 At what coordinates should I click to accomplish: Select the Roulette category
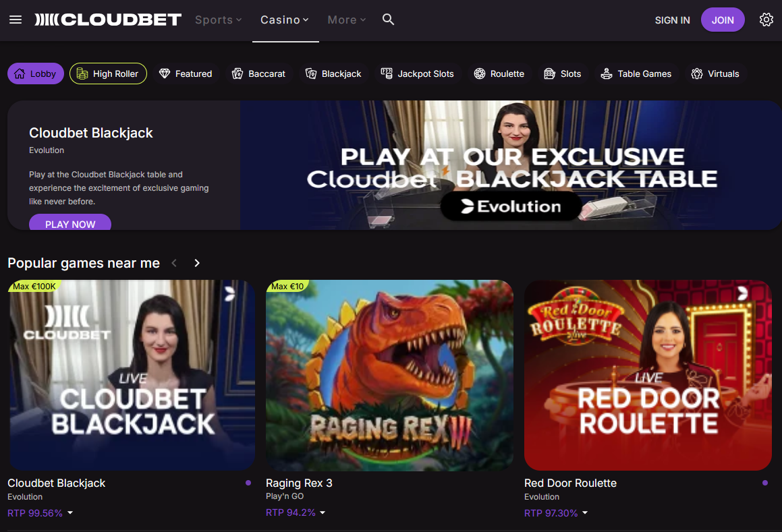point(499,73)
